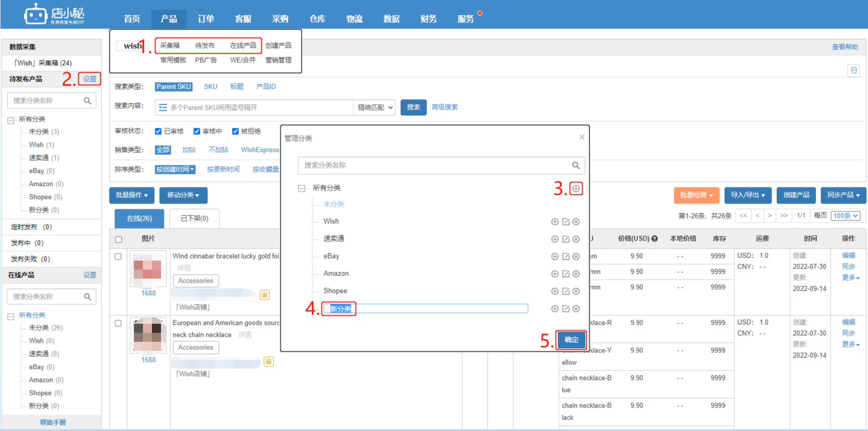Add subcategory under Shopee in dialog

pyautogui.click(x=555, y=291)
